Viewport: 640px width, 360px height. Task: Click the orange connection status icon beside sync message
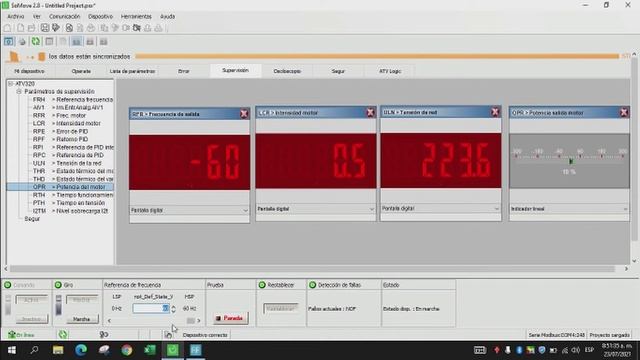tap(14, 57)
